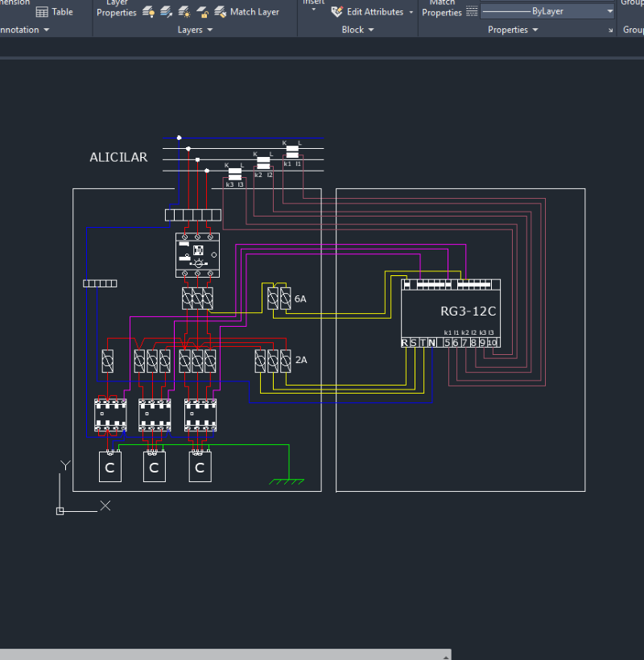Click the linetype icon beside ByLayer
Viewport: 644px width, 660px height.
click(x=472, y=12)
